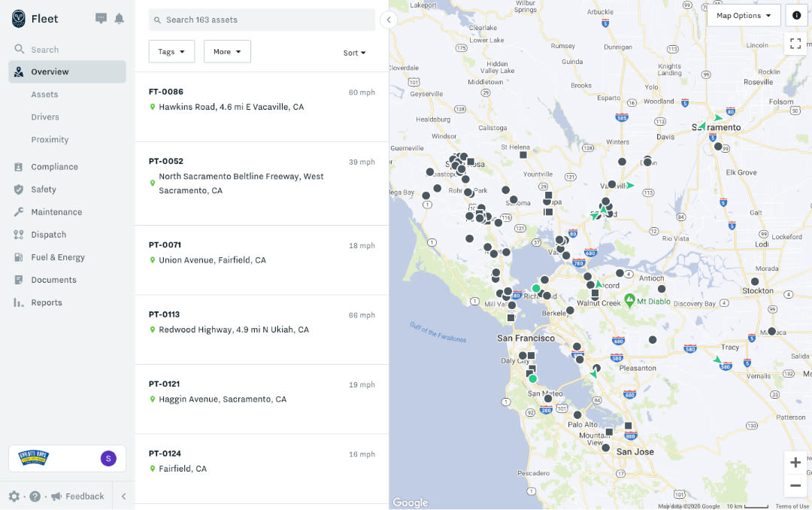Click the Feedback link
The height and width of the screenshot is (510, 812).
84,496
